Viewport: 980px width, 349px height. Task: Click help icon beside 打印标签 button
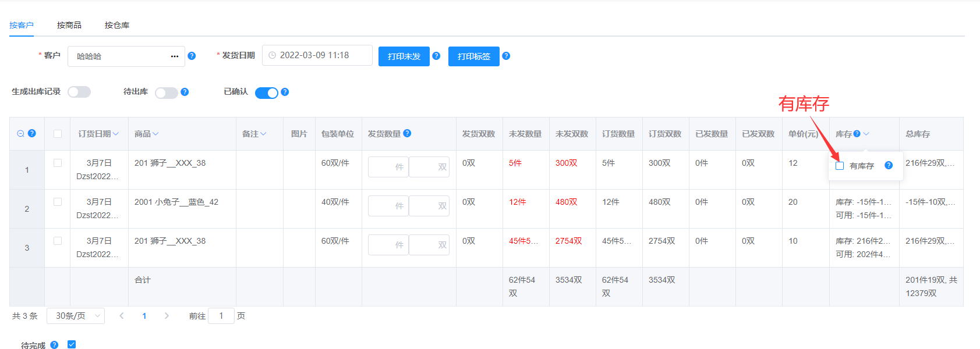(x=506, y=56)
